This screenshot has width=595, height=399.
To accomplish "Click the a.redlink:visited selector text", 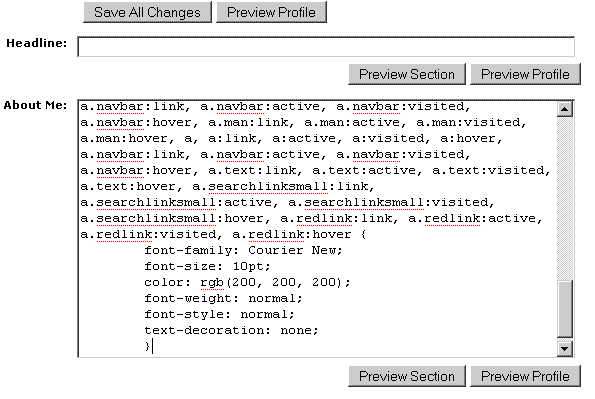I will (151, 235).
